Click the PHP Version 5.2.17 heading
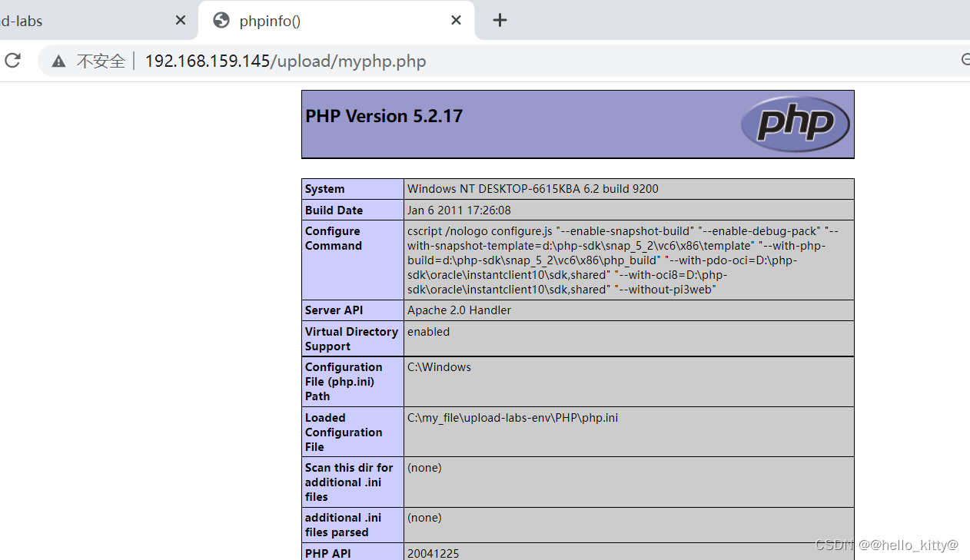The height and width of the screenshot is (560, 970). 384,116
